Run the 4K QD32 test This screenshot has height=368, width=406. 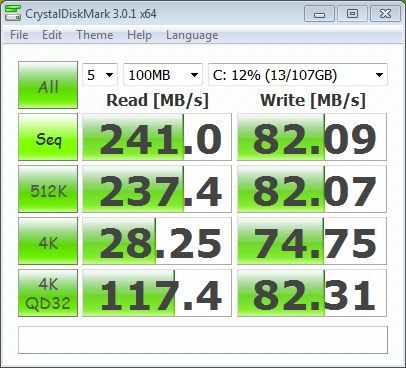click(x=48, y=293)
